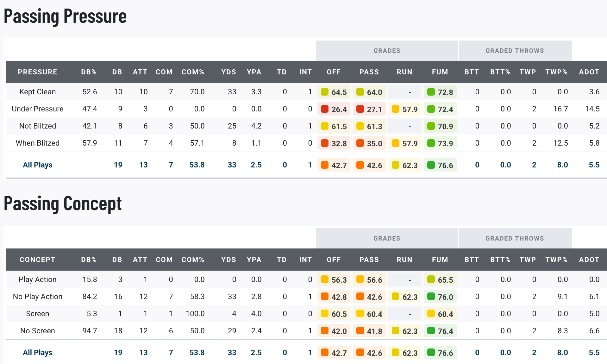Screen dimensions: 607x364
Task: Click green swatch beside No Screen 76.4
Action: (x=431, y=331)
